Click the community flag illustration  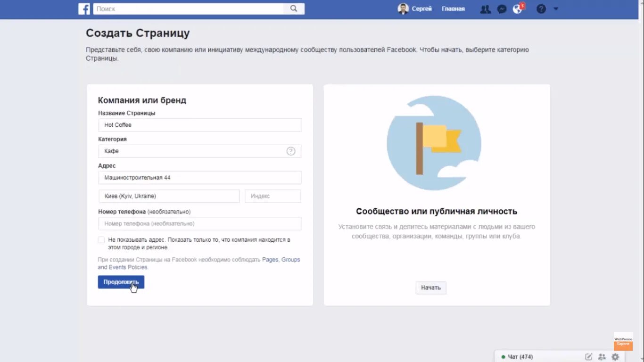tap(434, 143)
